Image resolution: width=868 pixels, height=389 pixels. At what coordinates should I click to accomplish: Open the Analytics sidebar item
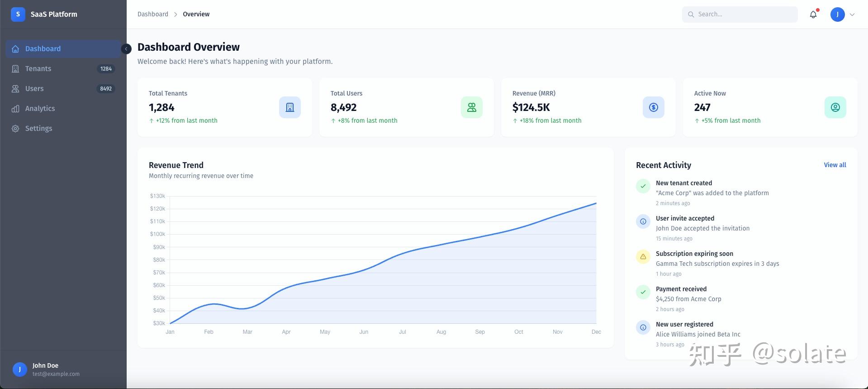pos(63,109)
